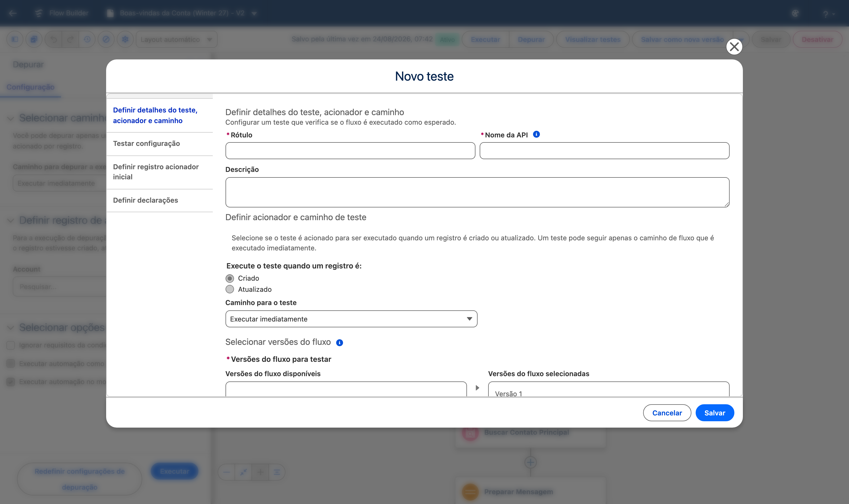Open Executar imediatamente combobox in debug panel
The width and height of the screenshot is (849, 504).
60,183
